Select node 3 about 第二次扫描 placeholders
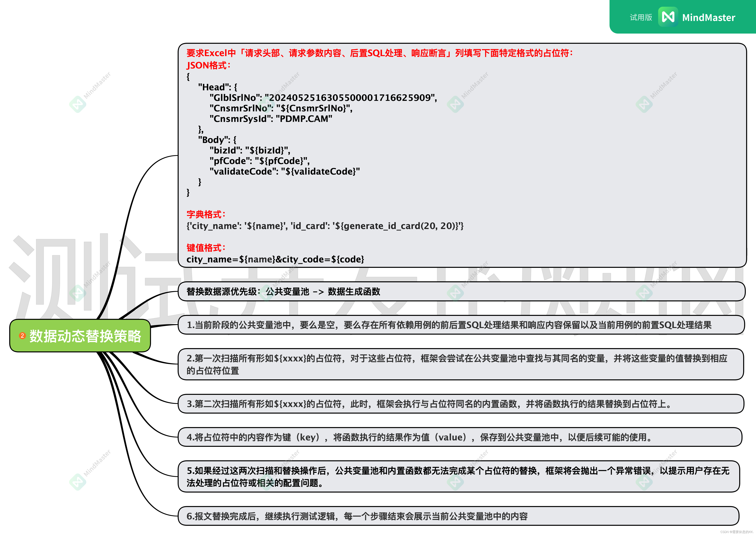 [461, 404]
